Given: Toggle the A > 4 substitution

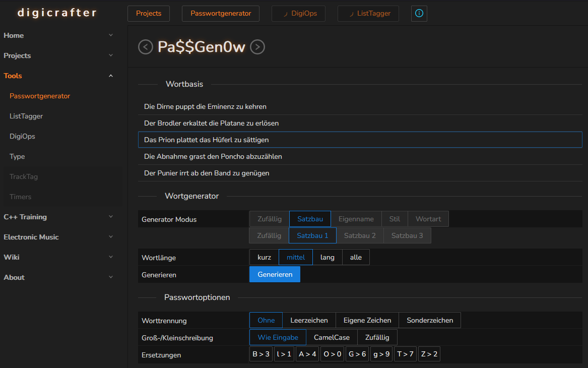Looking at the screenshot, I should pos(307,354).
